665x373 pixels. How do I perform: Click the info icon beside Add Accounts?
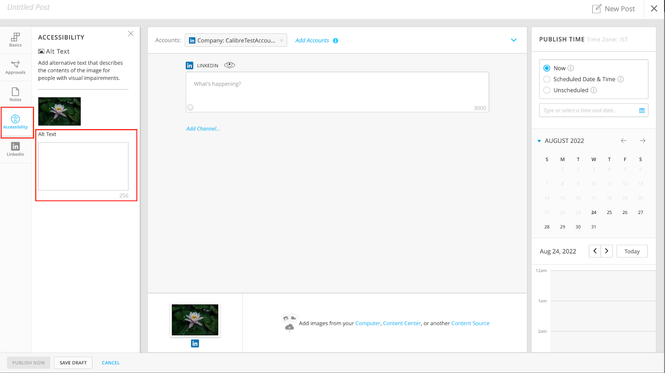[x=335, y=41]
